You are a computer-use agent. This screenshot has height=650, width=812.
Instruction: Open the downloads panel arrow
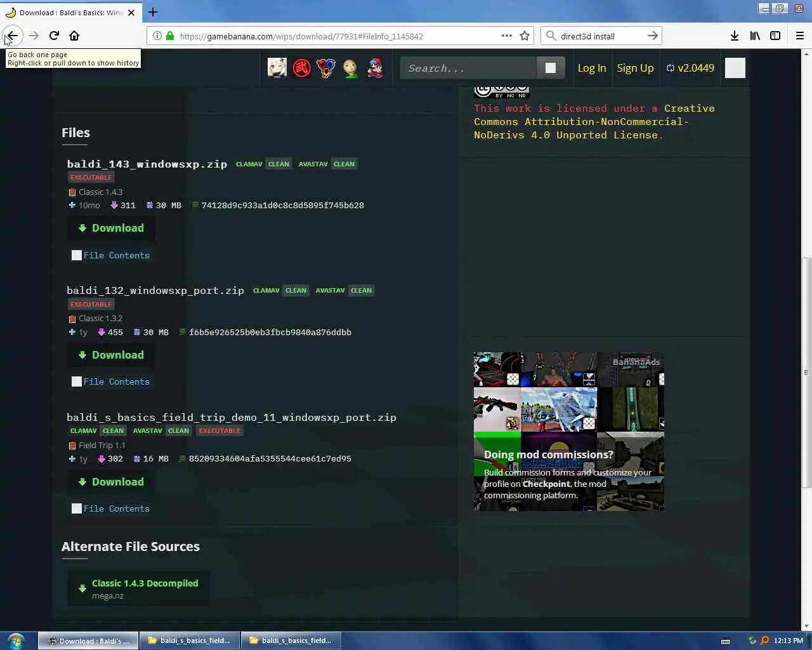(x=735, y=36)
